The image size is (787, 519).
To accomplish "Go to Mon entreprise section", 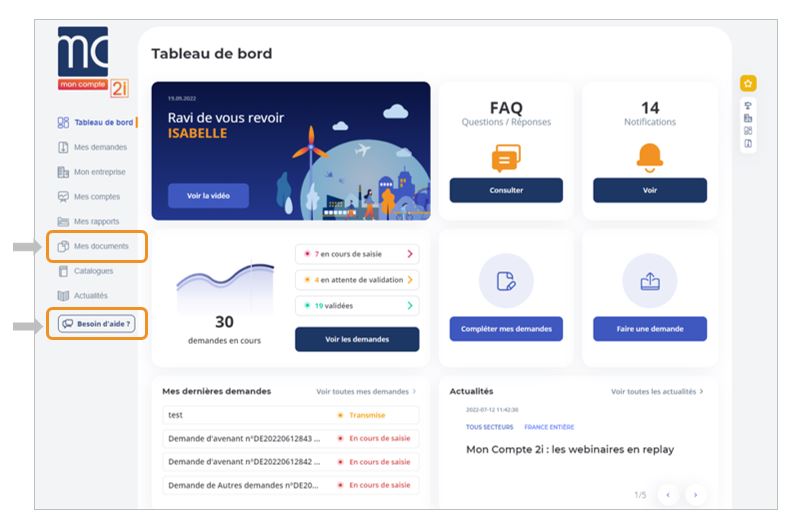I will (x=100, y=172).
